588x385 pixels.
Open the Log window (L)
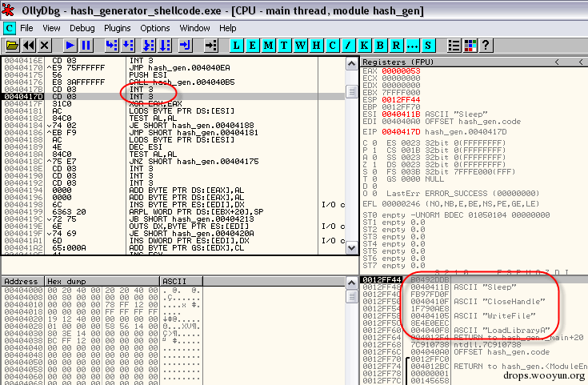coord(236,46)
